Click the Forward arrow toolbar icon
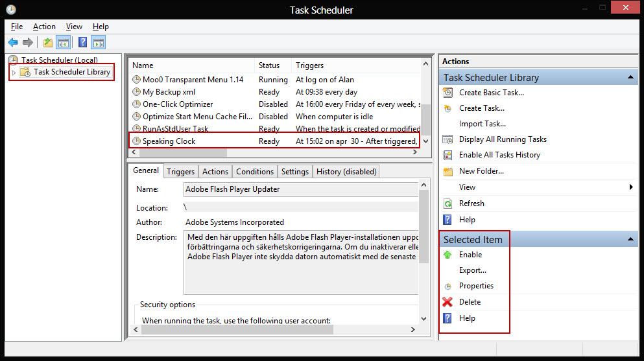 click(27, 42)
